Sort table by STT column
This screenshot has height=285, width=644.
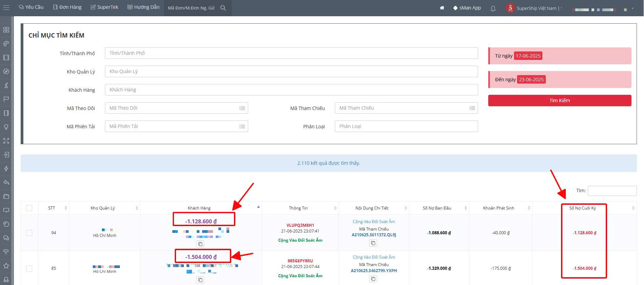53,208
